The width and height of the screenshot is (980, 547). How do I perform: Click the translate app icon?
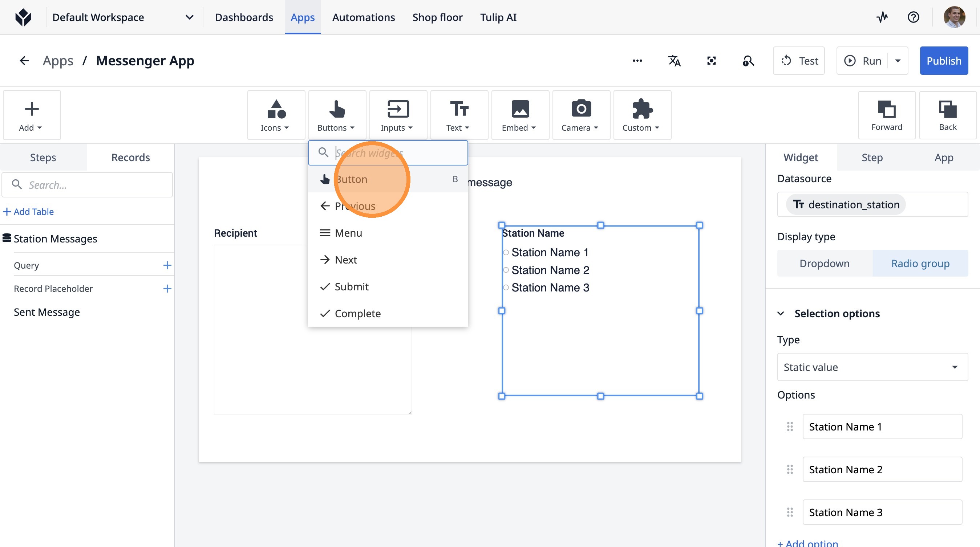click(x=674, y=61)
